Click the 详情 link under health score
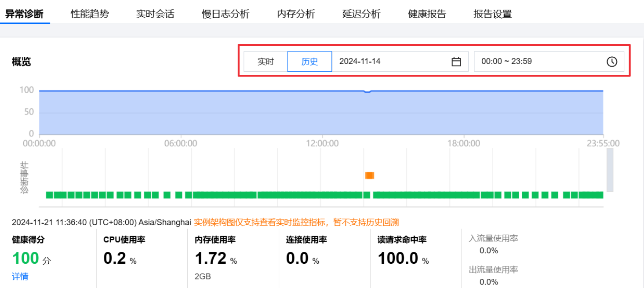 pos(20,277)
